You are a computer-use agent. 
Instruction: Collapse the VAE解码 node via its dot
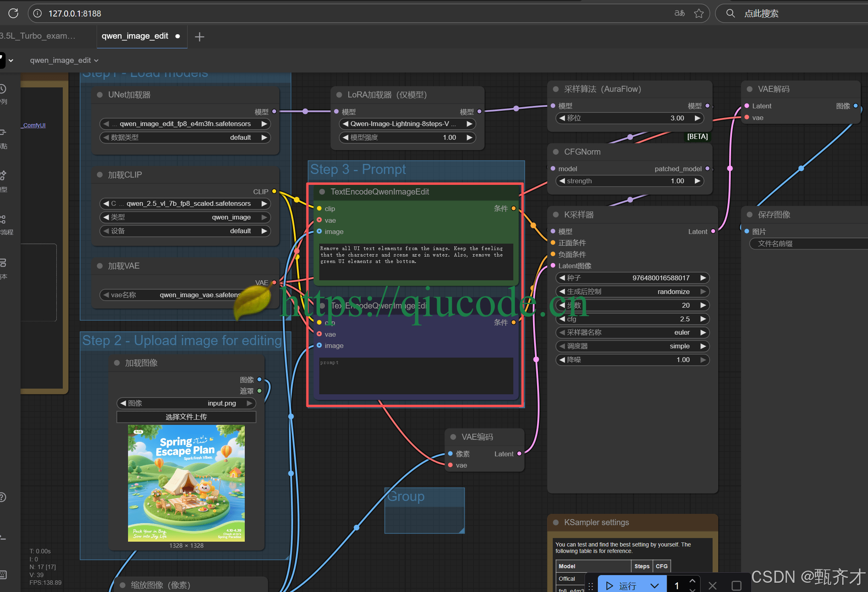[x=750, y=89]
